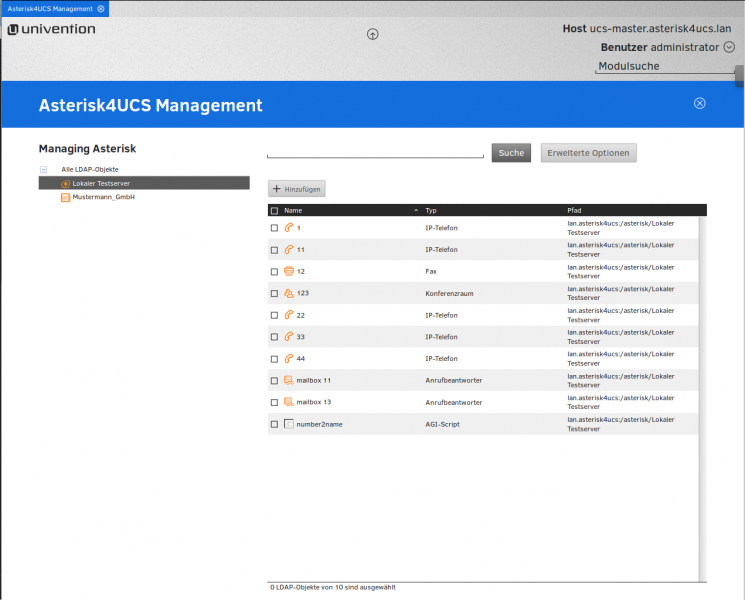Open Erweiterte Optionen

[x=588, y=153]
